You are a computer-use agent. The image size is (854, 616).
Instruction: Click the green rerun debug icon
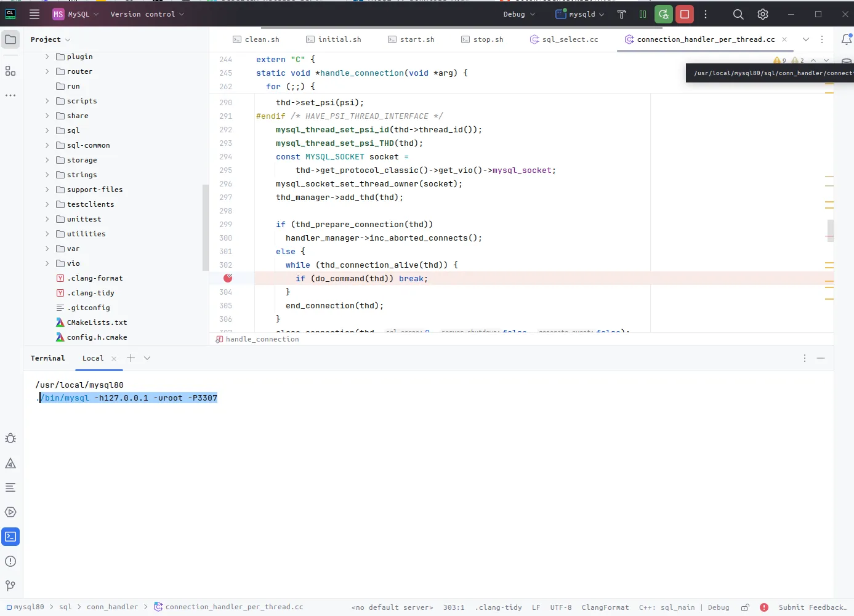coord(663,14)
